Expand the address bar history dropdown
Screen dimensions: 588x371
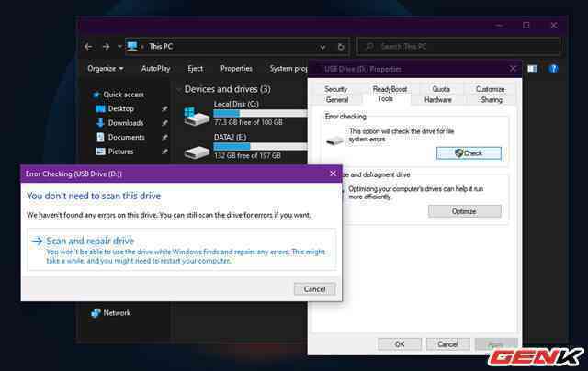[x=322, y=47]
